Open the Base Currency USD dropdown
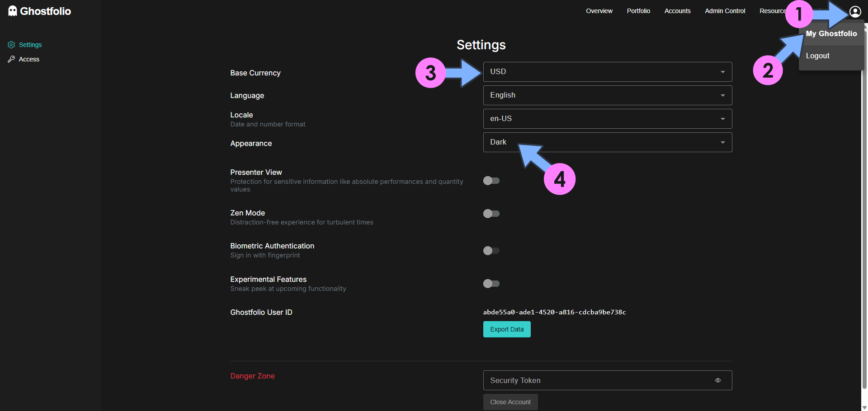The height and width of the screenshot is (411, 868). (x=607, y=72)
